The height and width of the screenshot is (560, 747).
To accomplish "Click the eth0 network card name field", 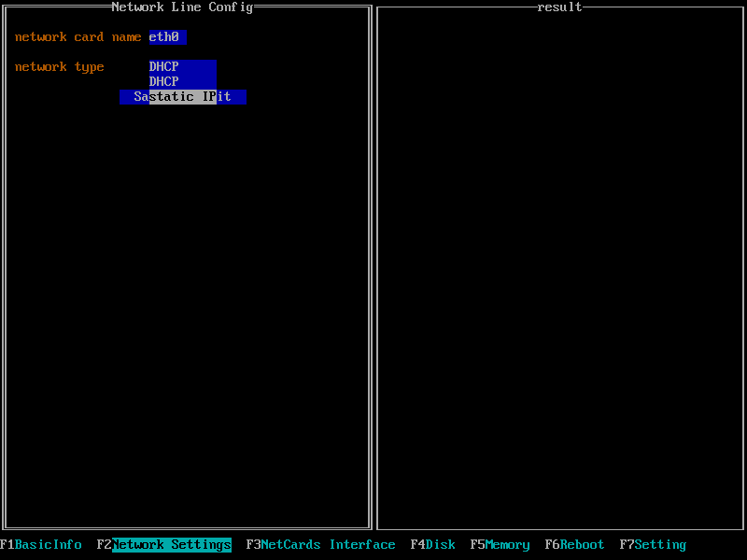I will pos(167,37).
